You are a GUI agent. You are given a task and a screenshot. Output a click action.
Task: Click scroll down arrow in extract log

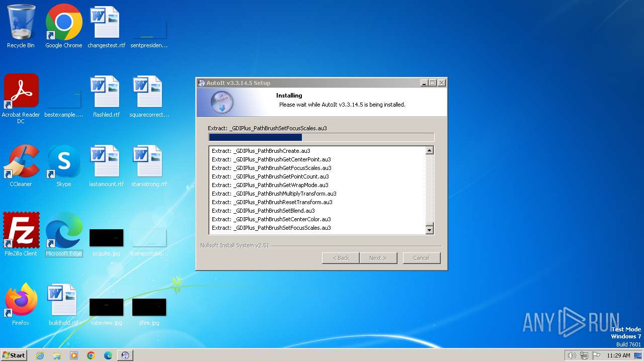click(x=429, y=230)
